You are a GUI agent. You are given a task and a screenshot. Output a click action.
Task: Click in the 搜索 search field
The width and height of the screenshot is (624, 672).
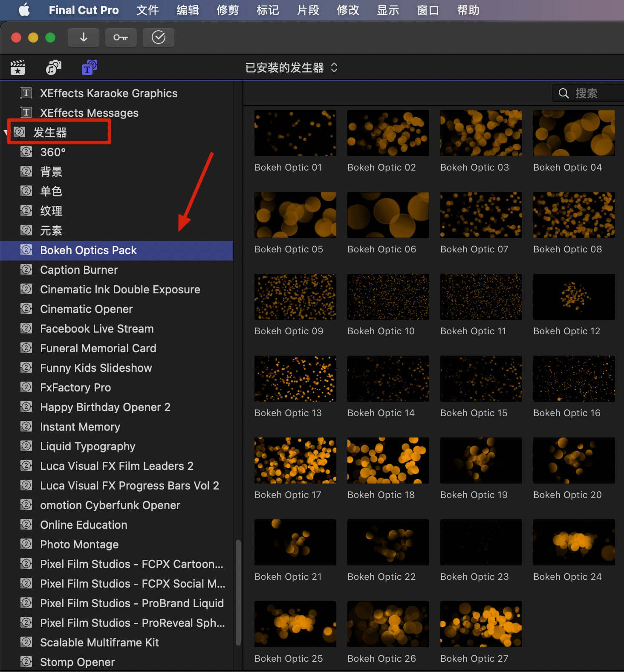coord(597,93)
